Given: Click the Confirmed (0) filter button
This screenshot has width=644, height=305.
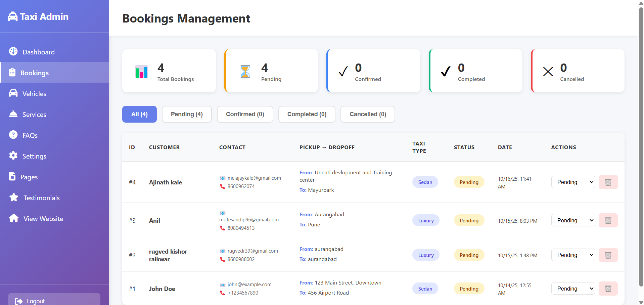Looking at the screenshot, I should (x=245, y=114).
